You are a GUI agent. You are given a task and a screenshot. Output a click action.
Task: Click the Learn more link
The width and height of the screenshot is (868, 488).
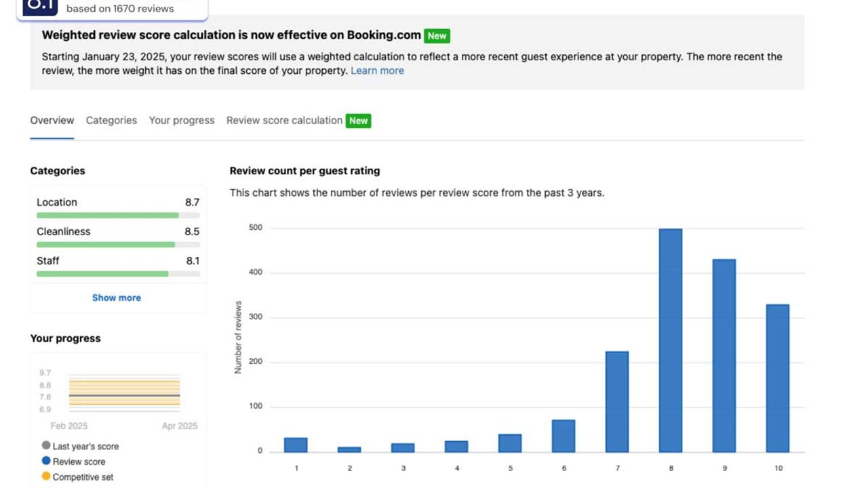377,70
